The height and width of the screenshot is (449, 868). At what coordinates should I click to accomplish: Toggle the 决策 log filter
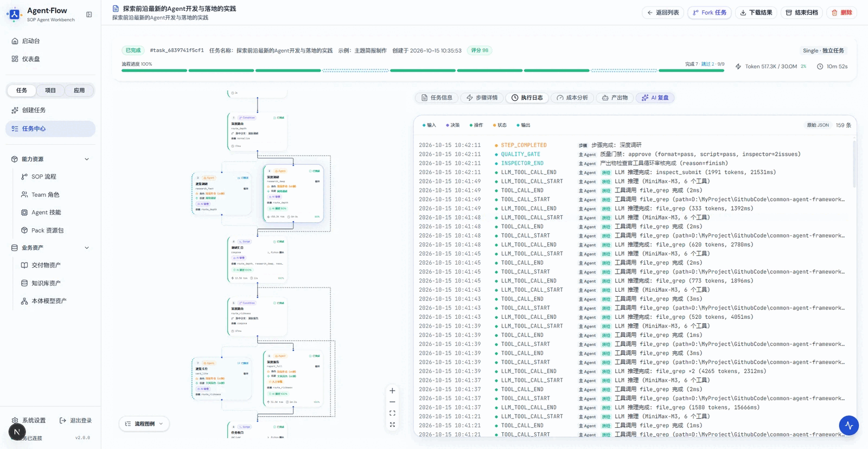[x=452, y=125]
